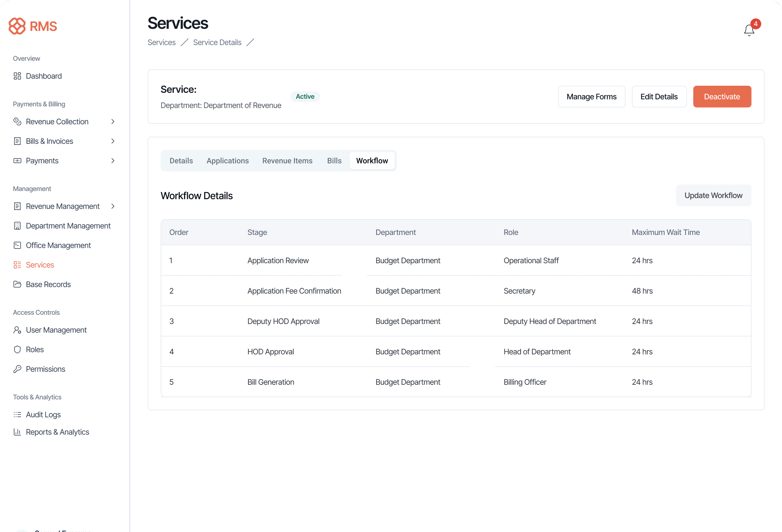This screenshot has width=782, height=532.
Task: Click the Update Workflow button
Action: click(713, 195)
